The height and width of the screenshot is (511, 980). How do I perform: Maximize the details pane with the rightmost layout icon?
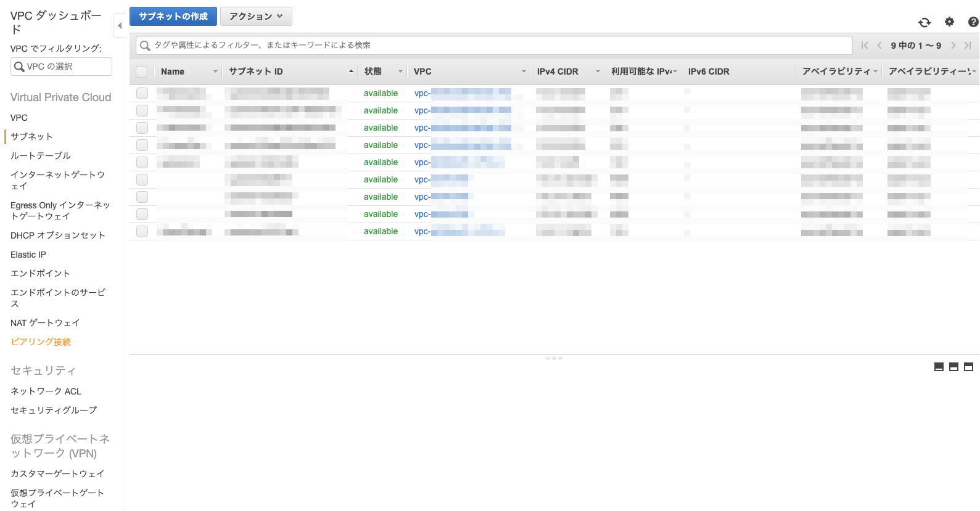[968, 367]
